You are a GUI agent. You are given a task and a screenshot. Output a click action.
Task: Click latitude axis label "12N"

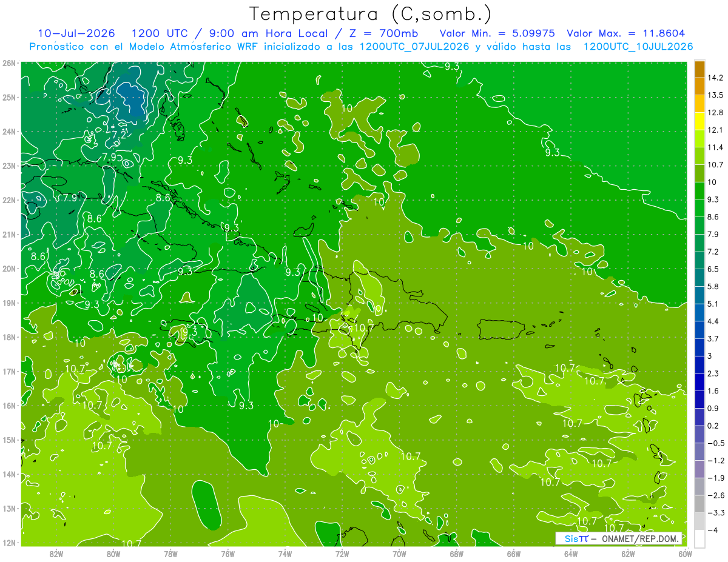point(9,543)
